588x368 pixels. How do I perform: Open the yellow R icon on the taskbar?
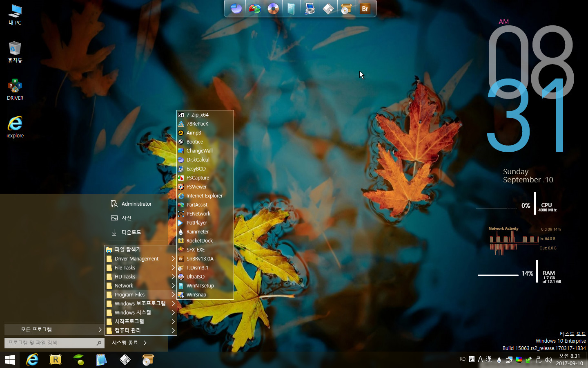pos(56,360)
